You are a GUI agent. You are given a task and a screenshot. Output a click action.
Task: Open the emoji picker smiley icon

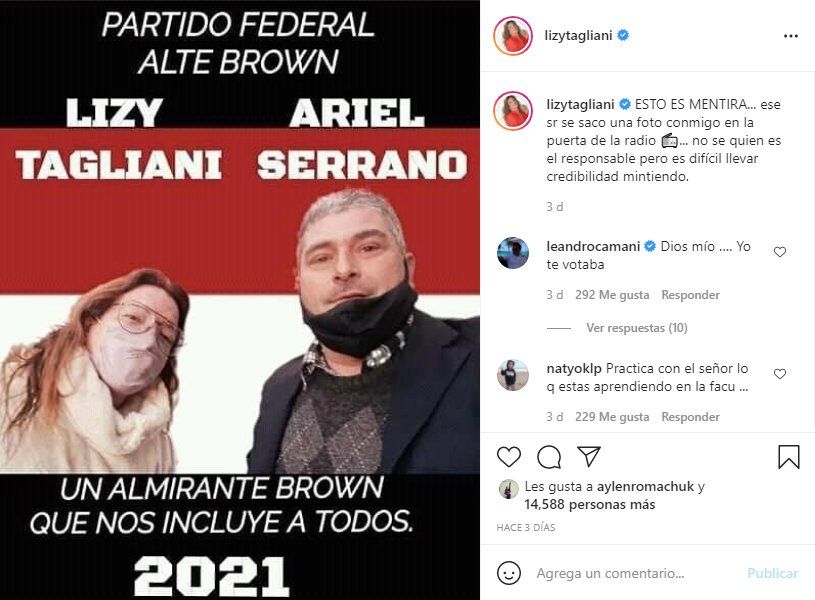pos(509,573)
